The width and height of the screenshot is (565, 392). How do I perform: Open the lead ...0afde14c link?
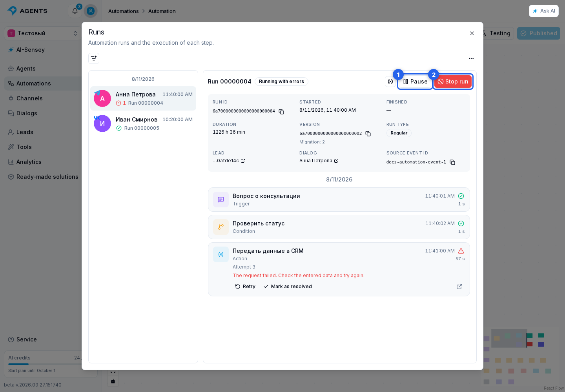coord(229,161)
